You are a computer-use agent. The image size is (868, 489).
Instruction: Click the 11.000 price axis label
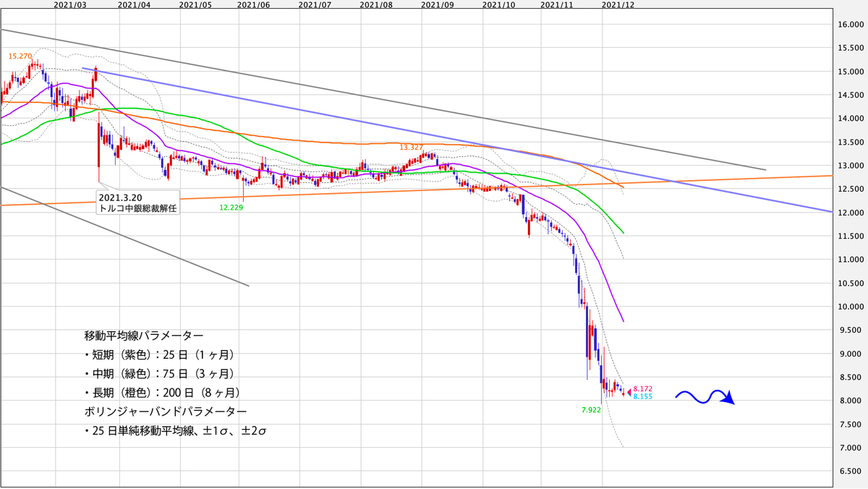click(851, 260)
